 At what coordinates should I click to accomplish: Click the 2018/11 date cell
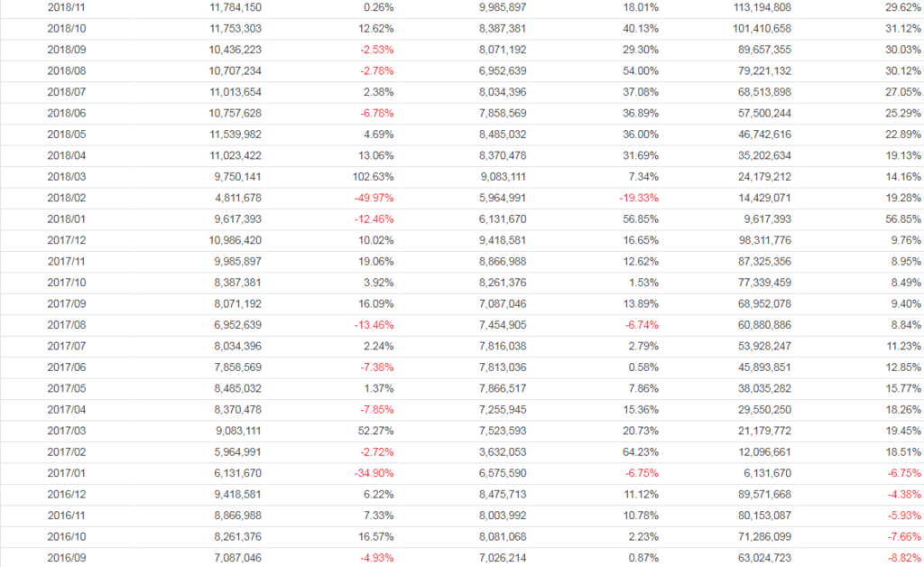click(x=66, y=6)
